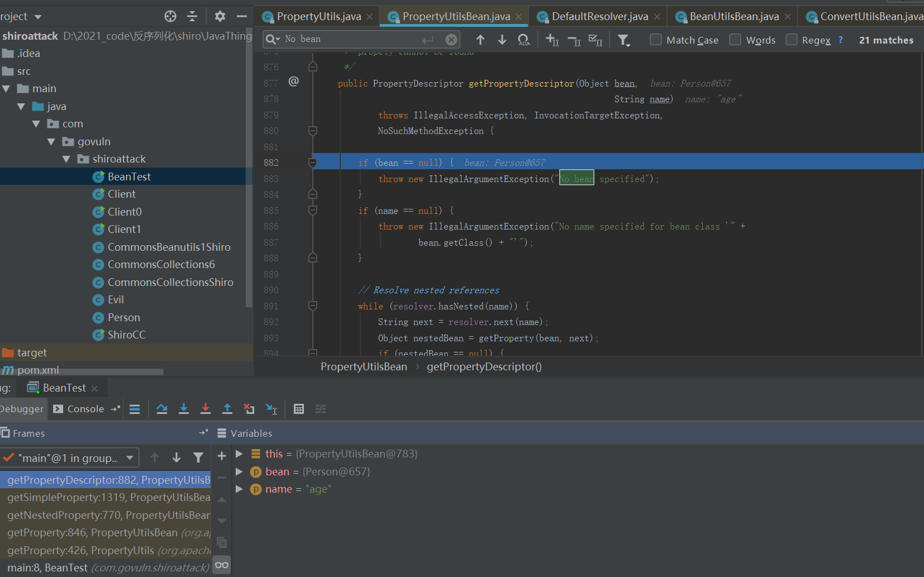Switch to the Console tab
Image resolution: width=924 pixels, height=577 pixels.
[x=85, y=409]
